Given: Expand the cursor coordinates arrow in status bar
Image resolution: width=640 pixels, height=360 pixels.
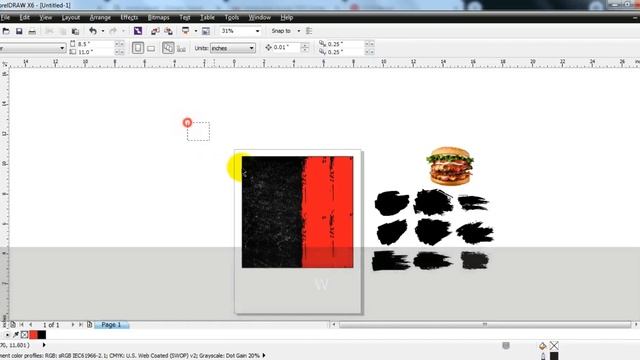Looking at the screenshot, I should (x=44, y=345).
